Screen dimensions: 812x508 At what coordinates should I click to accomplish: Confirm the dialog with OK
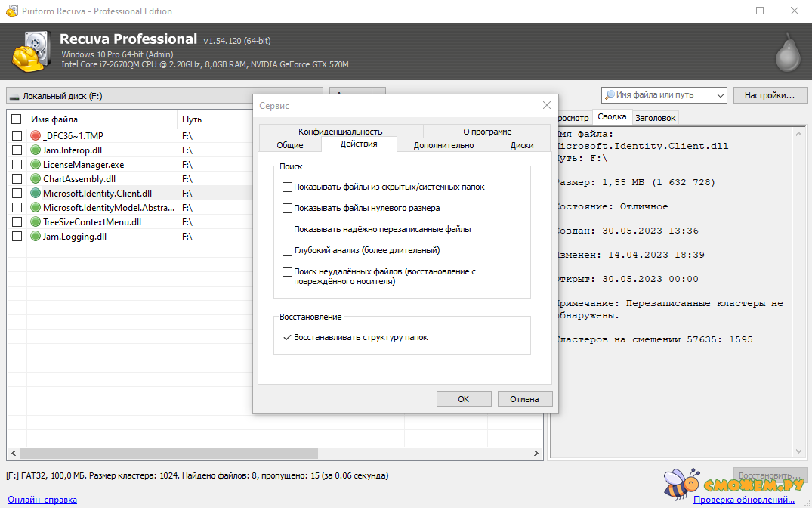464,399
